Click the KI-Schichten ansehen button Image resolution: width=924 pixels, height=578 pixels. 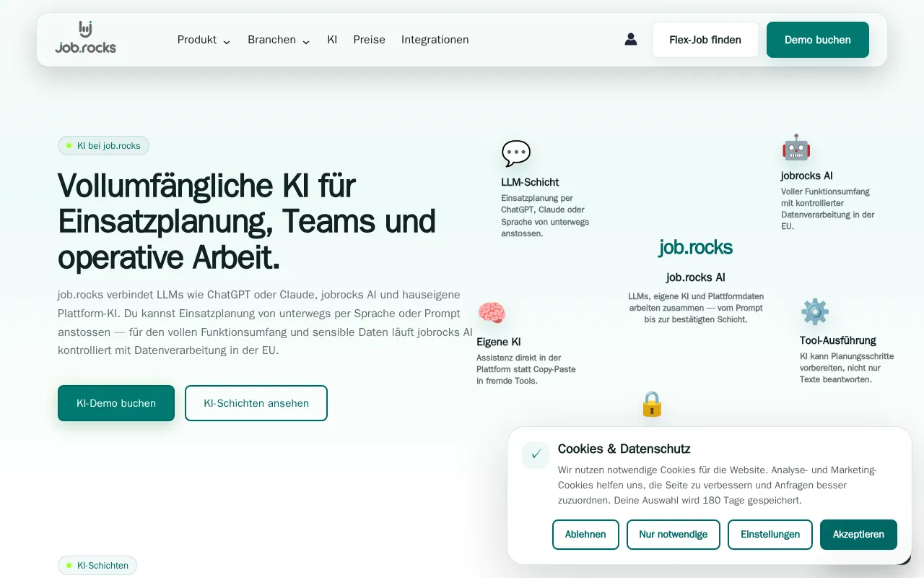point(256,403)
